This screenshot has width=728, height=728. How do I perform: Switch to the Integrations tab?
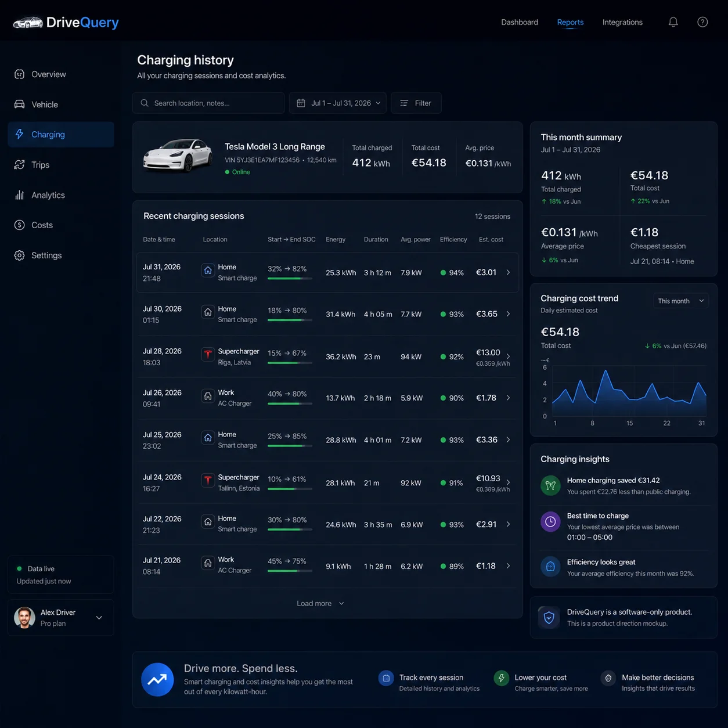pos(622,22)
